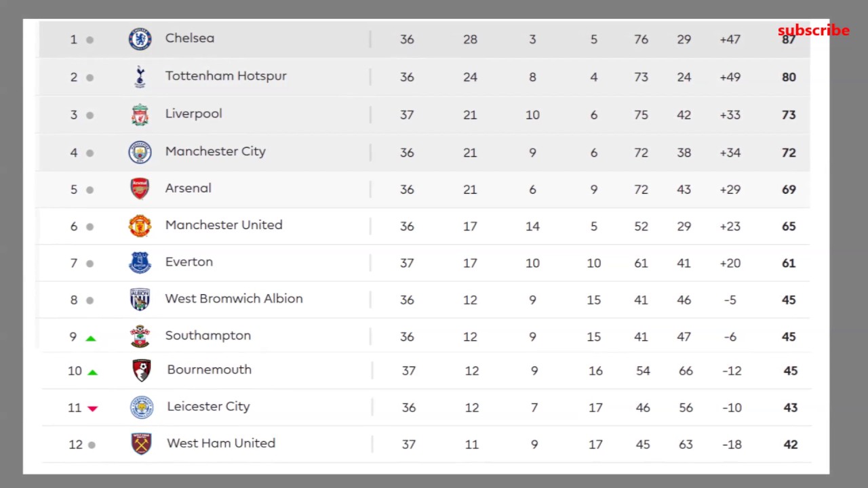Click the Leicester City crest
The width and height of the screenshot is (868, 488).
142,407
